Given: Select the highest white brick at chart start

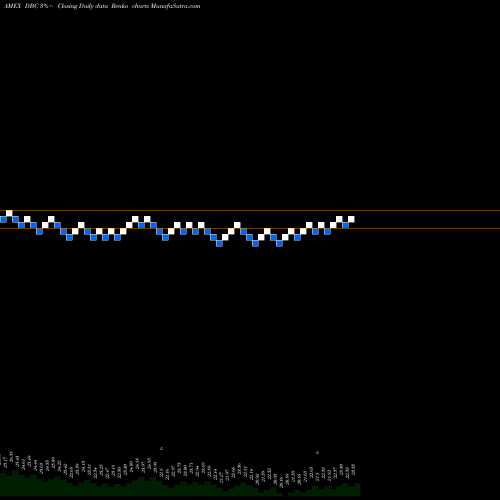Looking at the screenshot, I should (x=9, y=213).
